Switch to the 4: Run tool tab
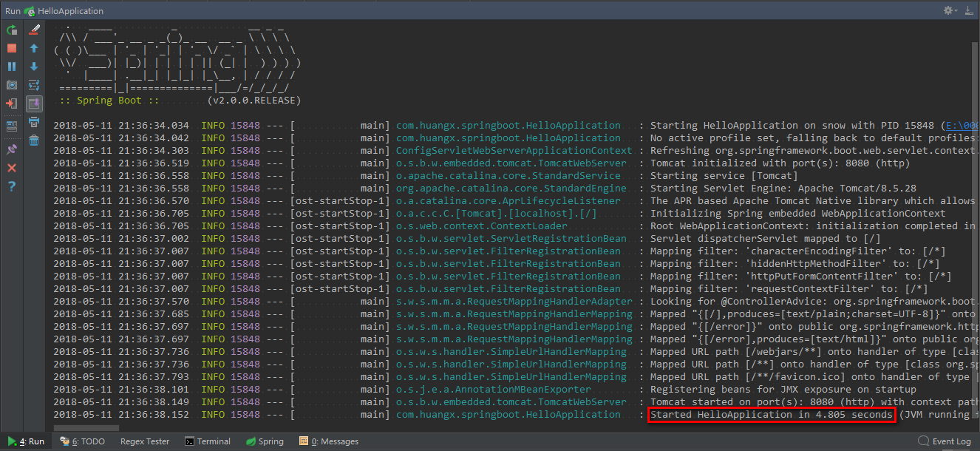The width and height of the screenshot is (980, 451). point(27,441)
